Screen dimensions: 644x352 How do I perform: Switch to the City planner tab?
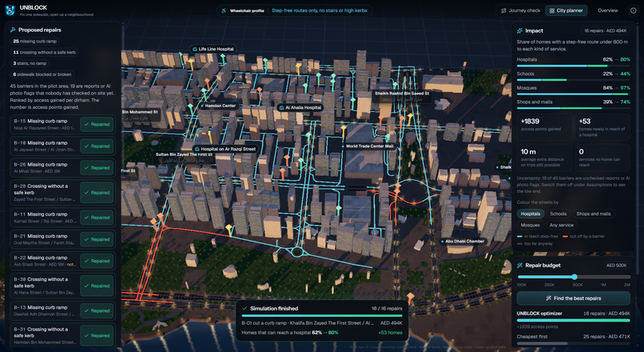pyautogui.click(x=566, y=10)
